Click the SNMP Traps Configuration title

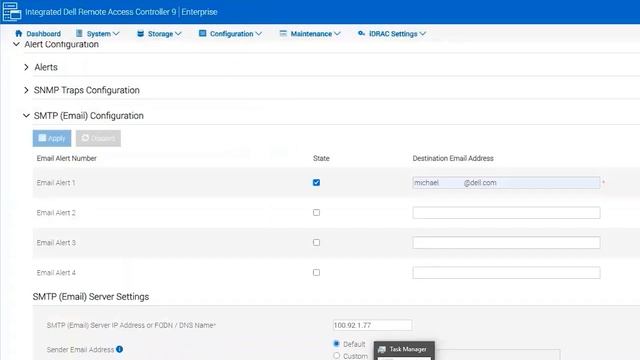coord(87,90)
